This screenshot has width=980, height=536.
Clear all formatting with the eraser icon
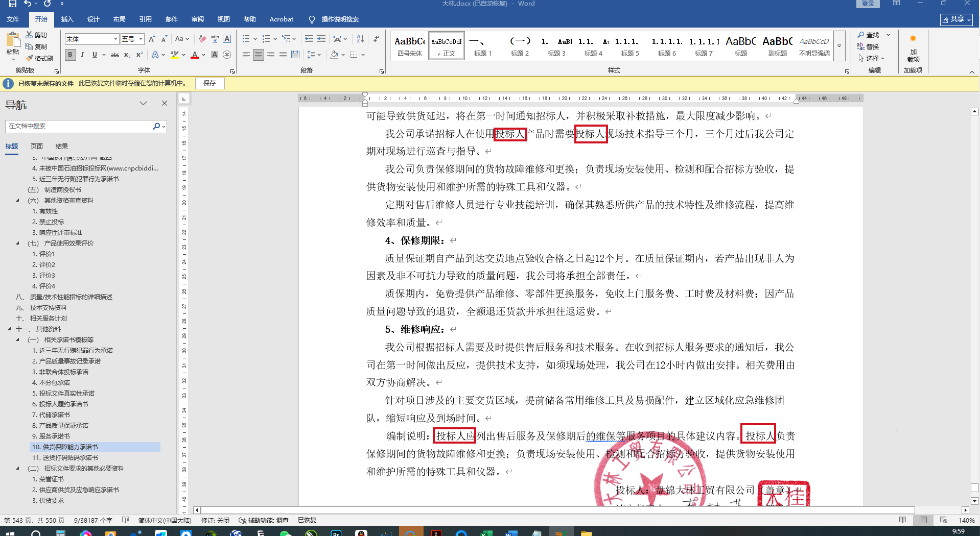pos(202,39)
